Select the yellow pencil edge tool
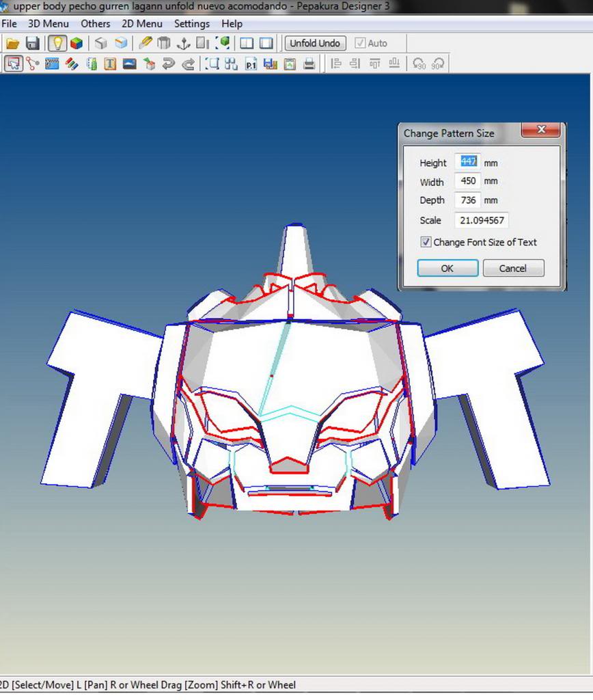Viewport: 593px width, 700px height. tap(146, 43)
